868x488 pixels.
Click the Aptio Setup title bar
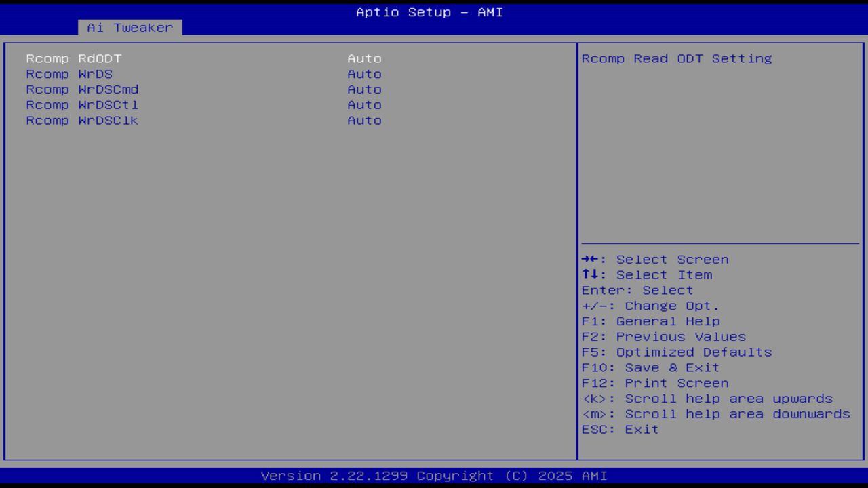click(x=429, y=12)
